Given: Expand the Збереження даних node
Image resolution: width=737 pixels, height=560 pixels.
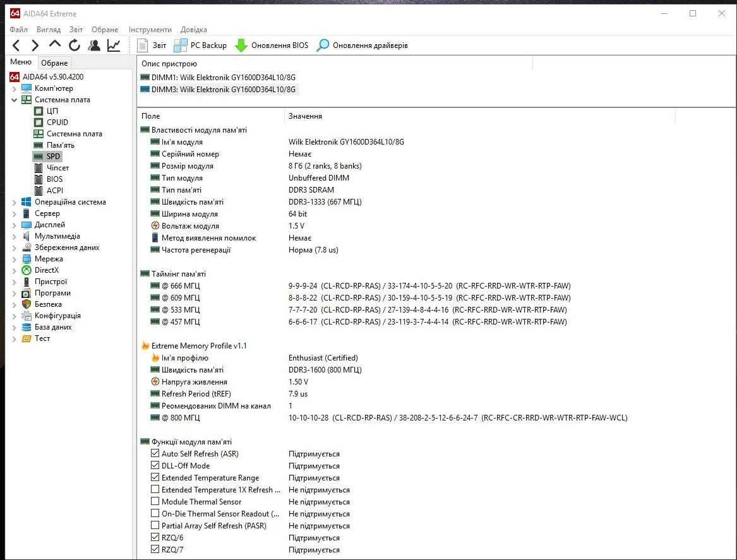Looking at the screenshot, I should point(14,247).
